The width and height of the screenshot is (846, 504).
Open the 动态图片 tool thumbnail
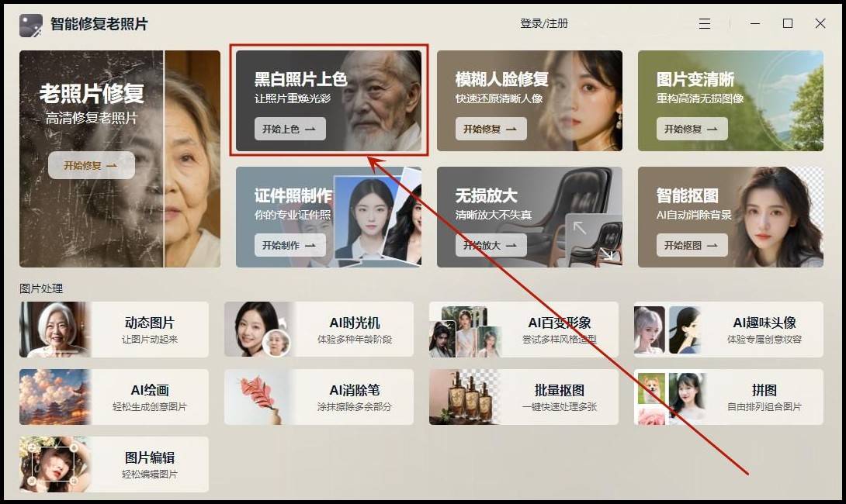click(55, 330)
